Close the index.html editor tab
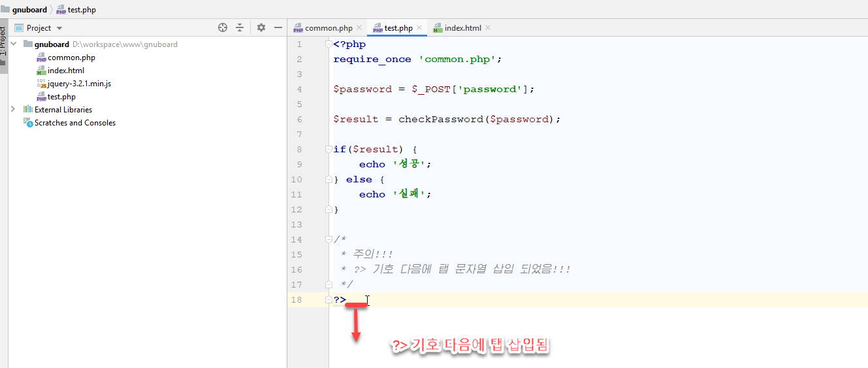The width and height of the screenshot is (868, 368). (x=488, y=28)
